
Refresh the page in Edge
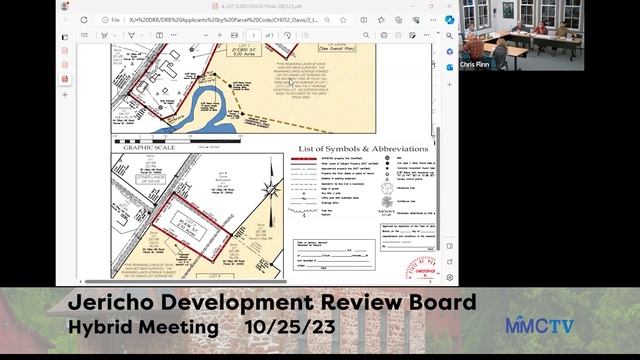point(84,20)
